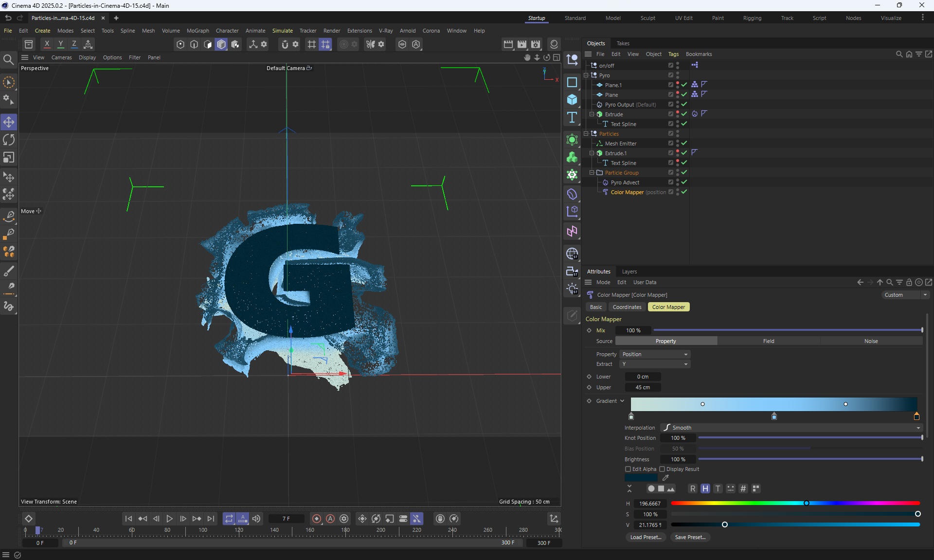Click the Cube primitive icon

(x=572, y=100)
